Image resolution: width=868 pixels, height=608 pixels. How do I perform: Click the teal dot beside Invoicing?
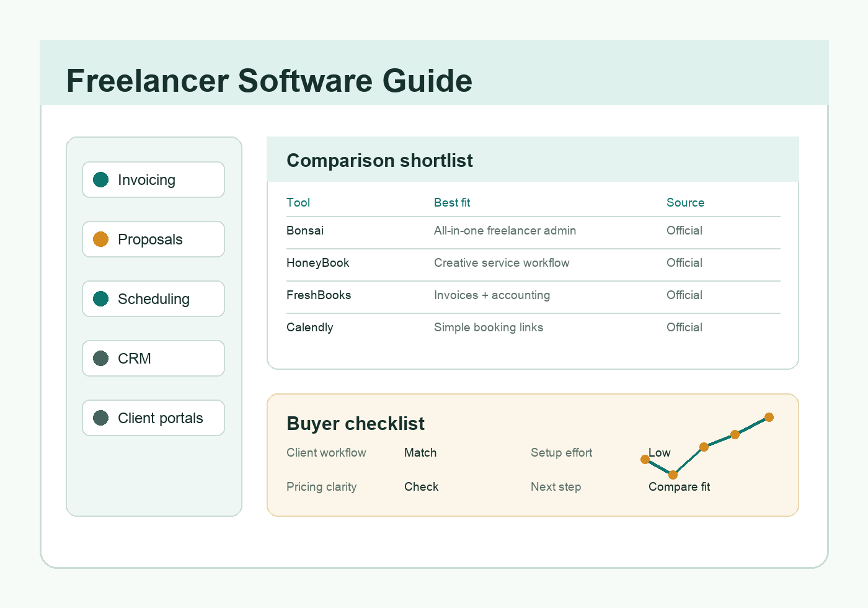(100, 180)
